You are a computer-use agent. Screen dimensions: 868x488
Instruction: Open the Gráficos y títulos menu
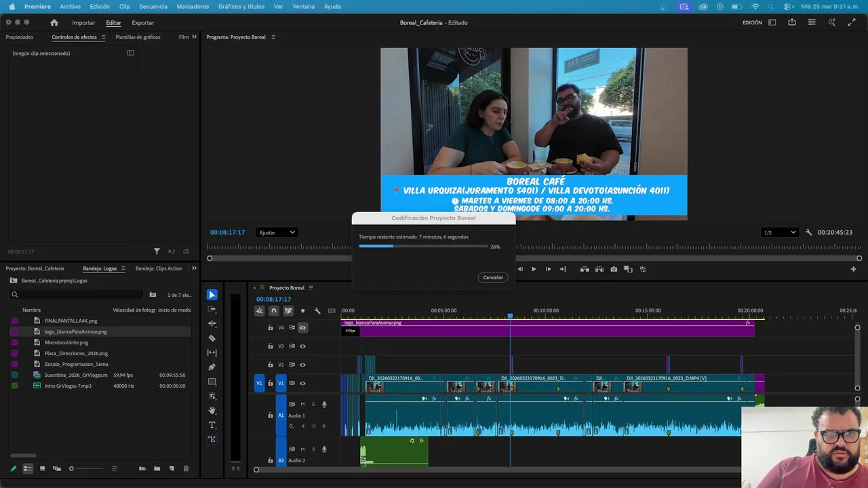(241, 7)
